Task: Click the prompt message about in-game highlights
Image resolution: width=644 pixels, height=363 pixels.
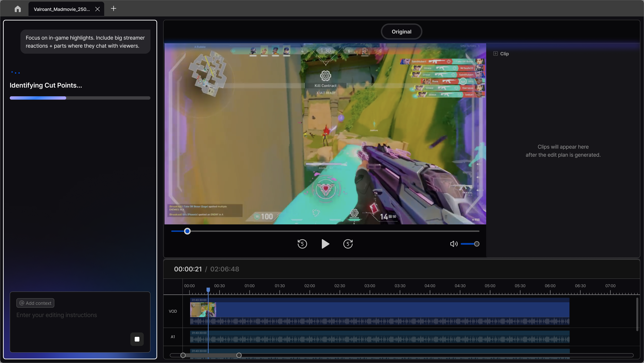Action: 85,42
